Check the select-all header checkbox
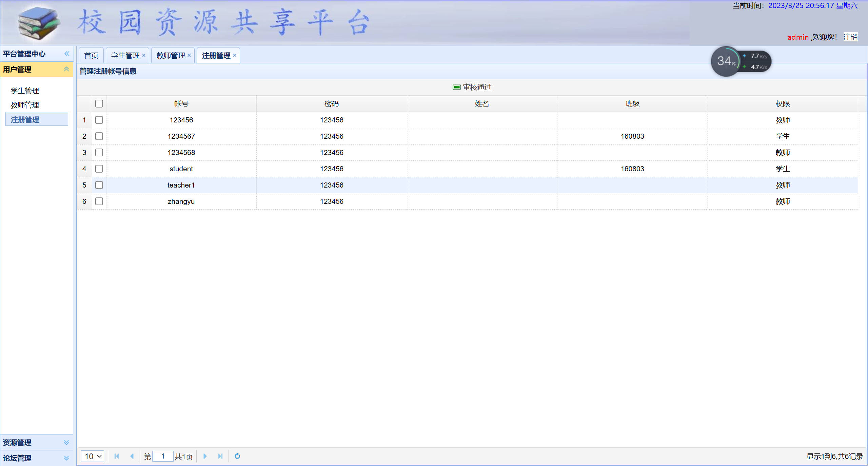This screenshot has width=868, height=466. point(99,103)
